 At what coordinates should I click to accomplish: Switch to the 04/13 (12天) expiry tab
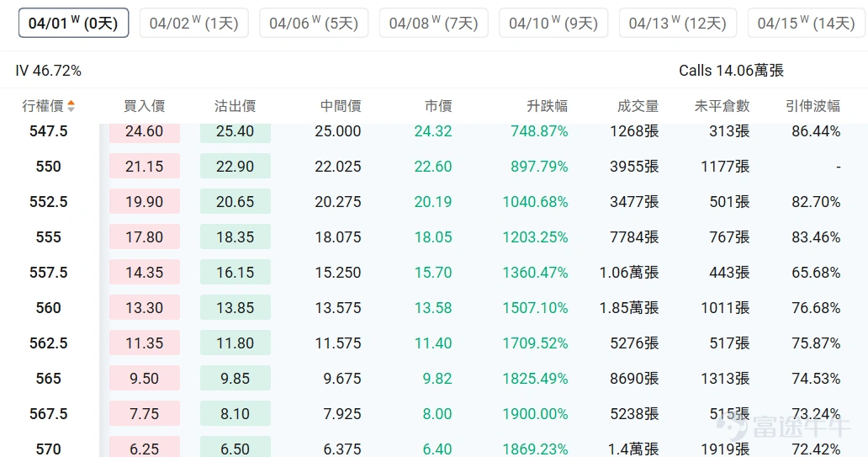(x=678, y=23)
